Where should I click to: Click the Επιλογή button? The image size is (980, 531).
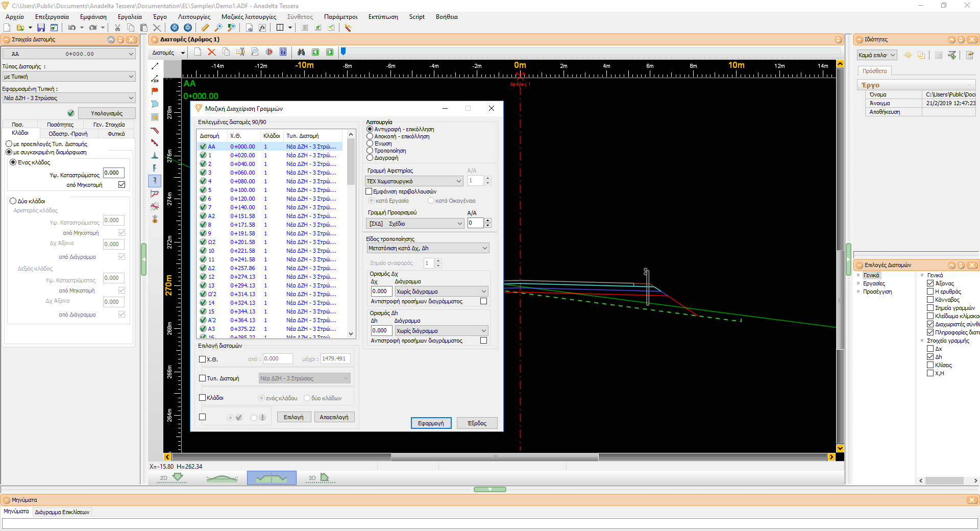click(x=293, y=417)
